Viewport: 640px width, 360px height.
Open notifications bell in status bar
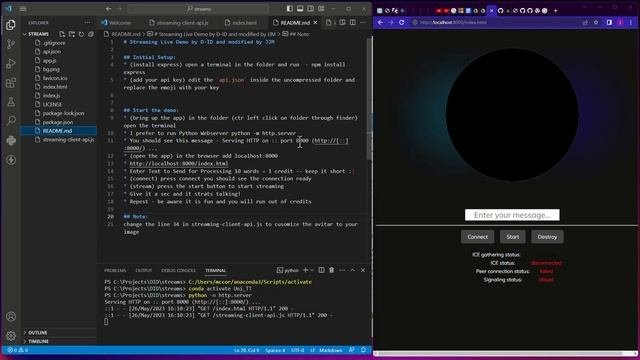click(x=363, y=350)
